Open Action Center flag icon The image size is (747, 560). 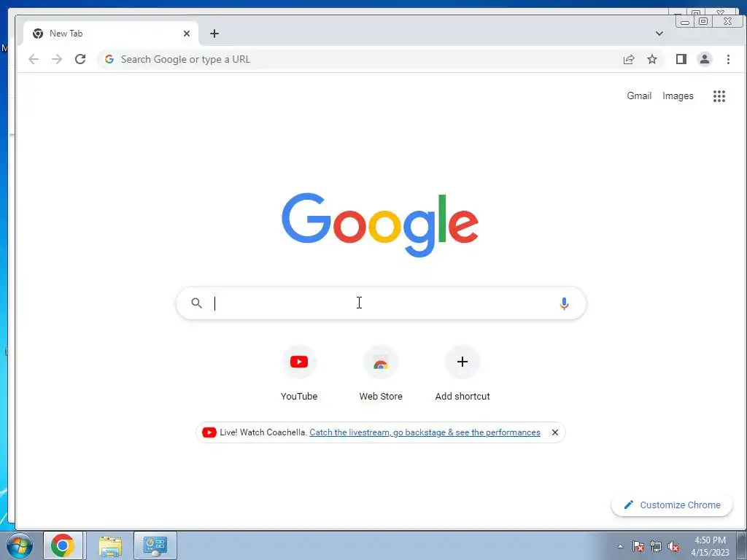[x=638, y=546]
